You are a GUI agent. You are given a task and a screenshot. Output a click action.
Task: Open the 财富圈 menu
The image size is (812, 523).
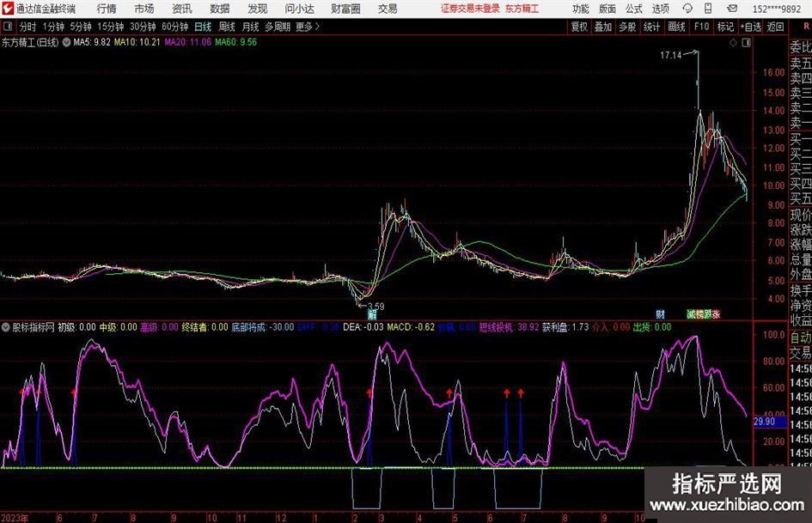click(x=345, y=9)
